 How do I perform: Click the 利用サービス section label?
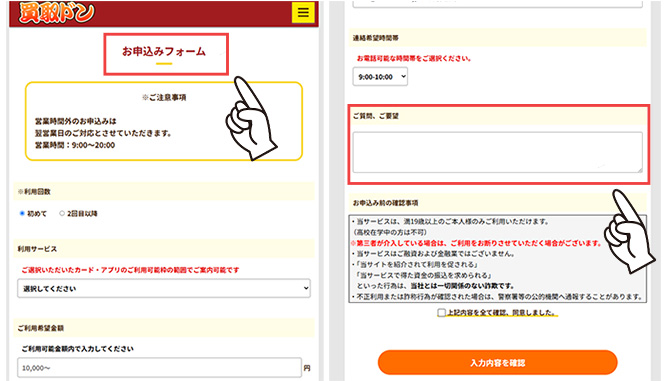37,249
